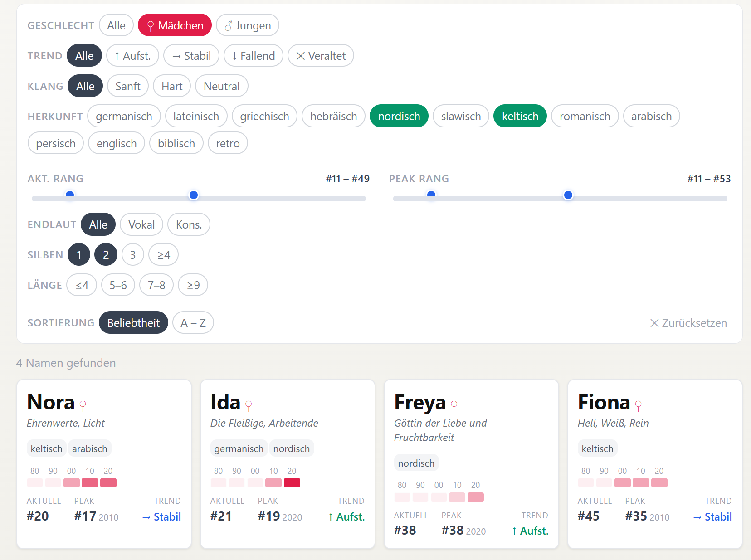This screenshot has height=560, width=751.
Task: Filter names ending in Vokal
Action: point(141,224)
